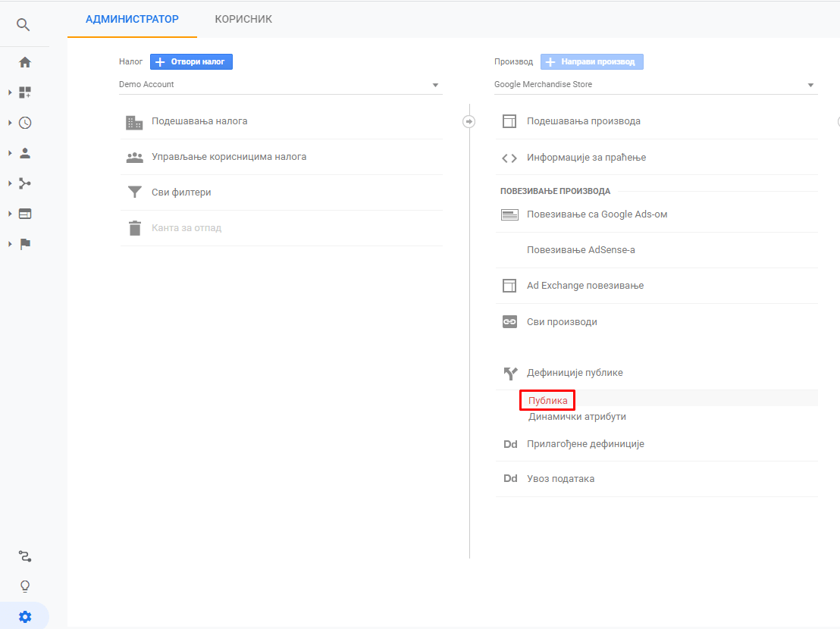Click the trash can icon for Канта за отпад
Screen dimensions: 840x629
pyautogui.click(x=134, y=228)
